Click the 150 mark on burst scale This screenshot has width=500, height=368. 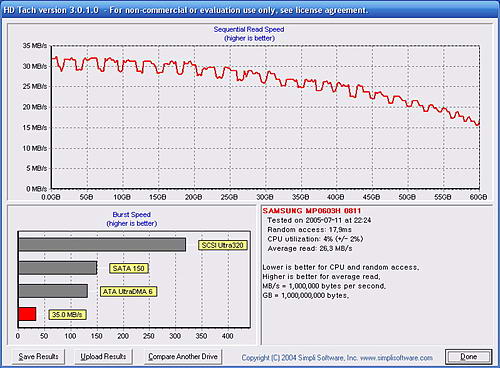click(97, 336)
